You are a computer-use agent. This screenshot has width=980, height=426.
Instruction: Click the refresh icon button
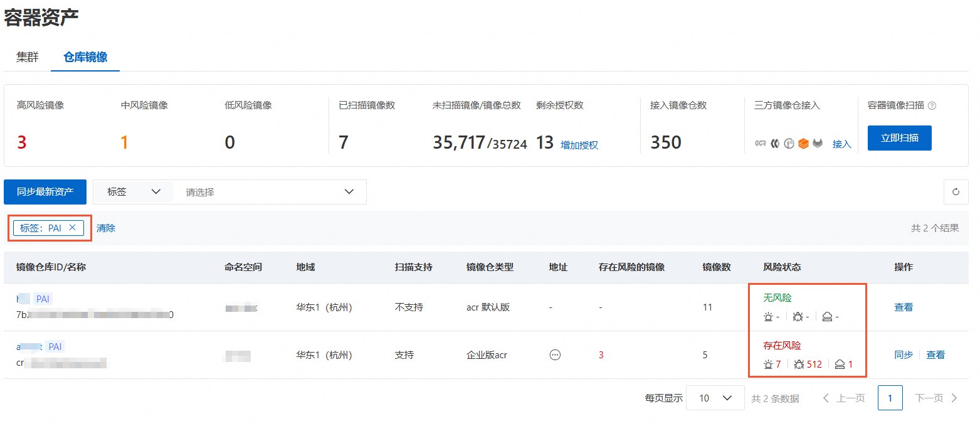(956, 192)
